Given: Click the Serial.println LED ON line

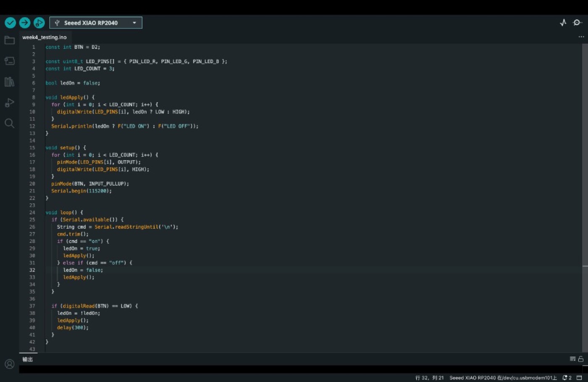Looking at the screenshot, I should pos(125,126).
